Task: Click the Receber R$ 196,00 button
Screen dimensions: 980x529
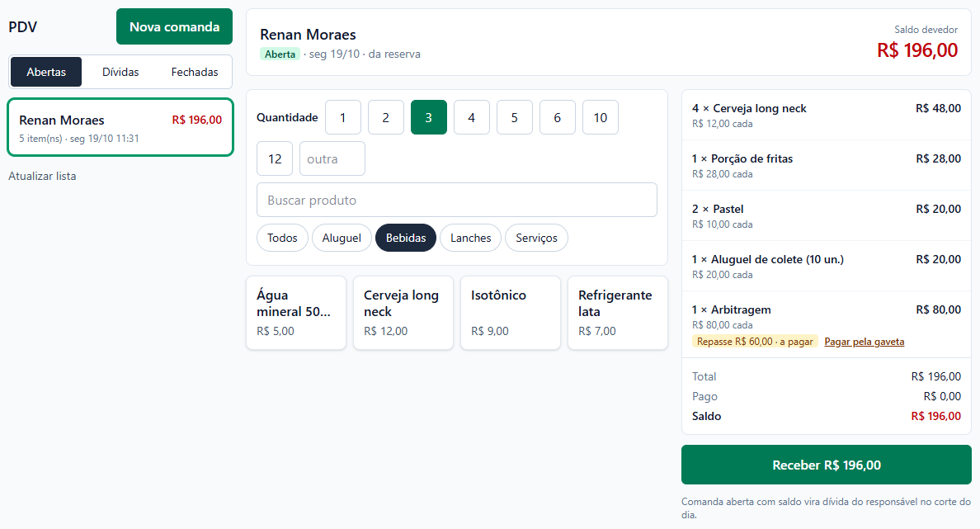Action: click(827, 465)
